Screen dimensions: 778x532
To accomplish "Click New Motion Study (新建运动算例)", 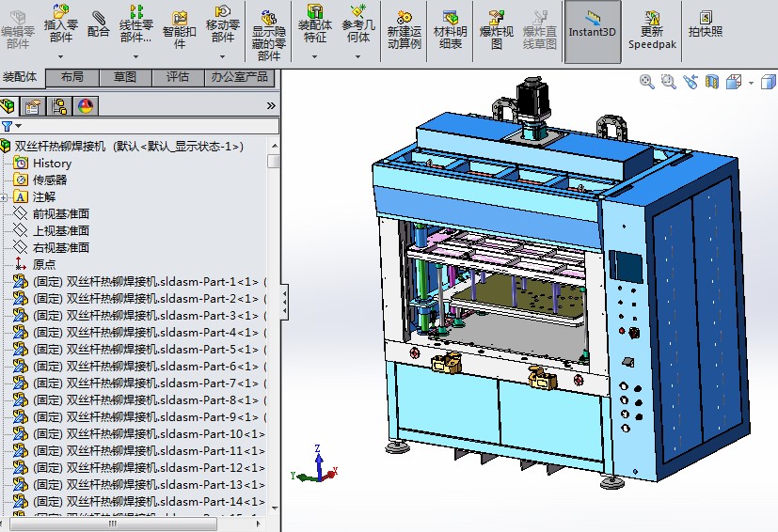I will (404, 30).
